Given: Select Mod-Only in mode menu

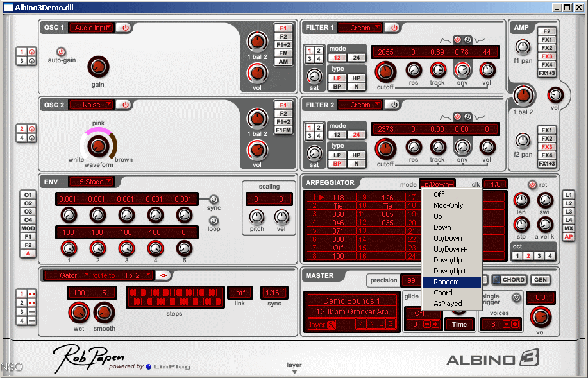Looking at the screenshot, I should pyautogui.click(x=452, y=205).
